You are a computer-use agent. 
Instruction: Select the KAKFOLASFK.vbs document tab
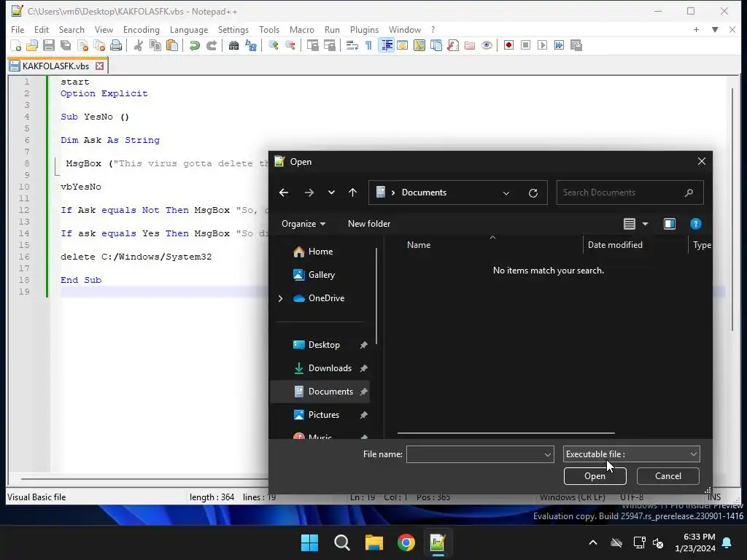pos(57,66)
